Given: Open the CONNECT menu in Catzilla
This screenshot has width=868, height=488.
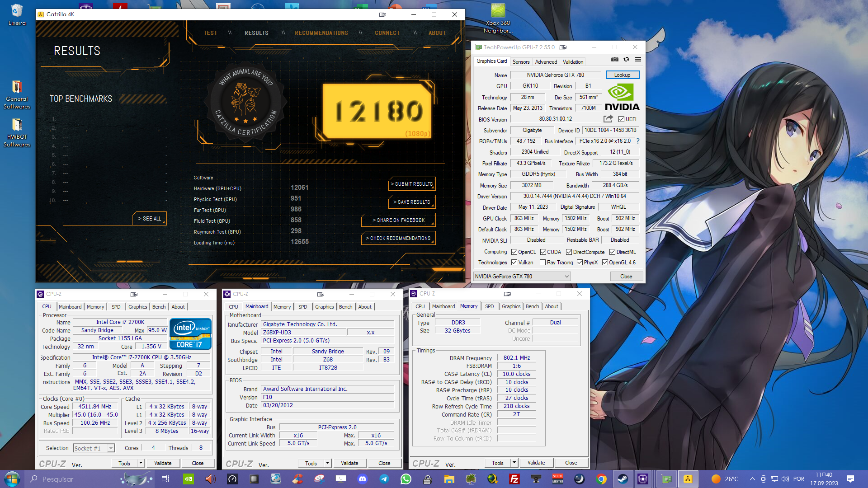Looking at the screenshot, I should (x=387, y=33).
